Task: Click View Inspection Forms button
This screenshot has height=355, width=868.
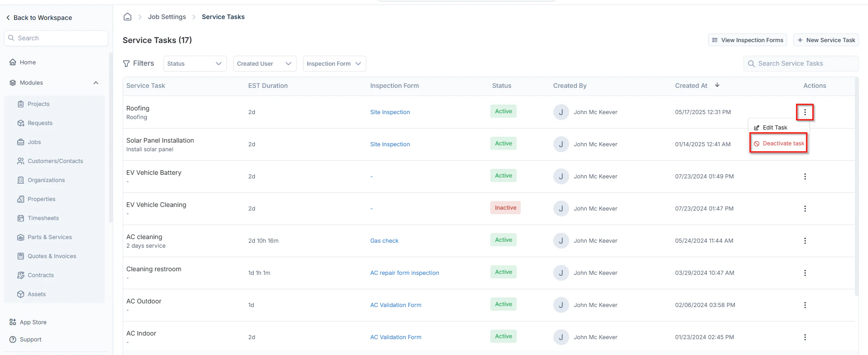Action: (747, 40)
